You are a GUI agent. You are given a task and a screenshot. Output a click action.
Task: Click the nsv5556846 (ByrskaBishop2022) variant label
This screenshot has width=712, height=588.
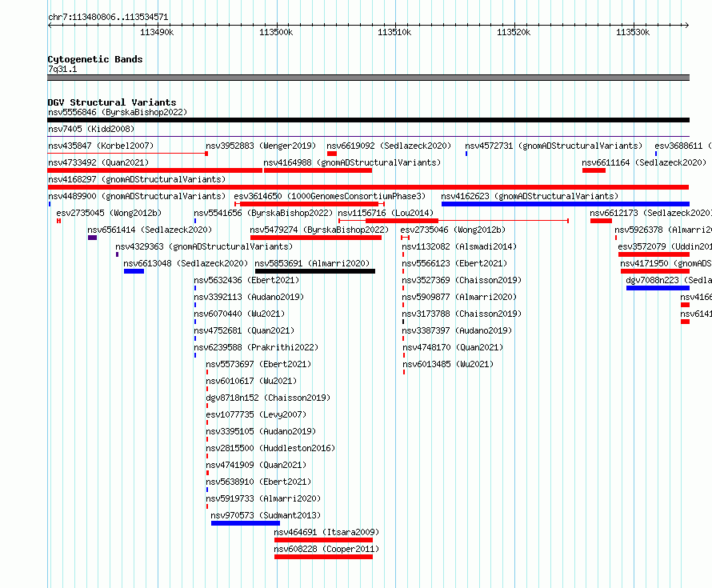118,112
